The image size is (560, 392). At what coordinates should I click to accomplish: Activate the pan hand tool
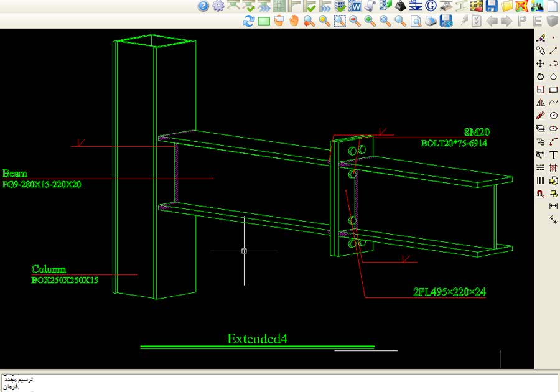tap(294, 21)
